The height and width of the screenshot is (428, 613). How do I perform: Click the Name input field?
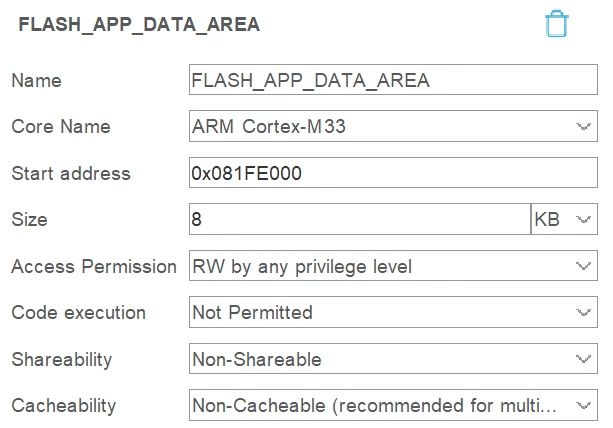(393, 80)
